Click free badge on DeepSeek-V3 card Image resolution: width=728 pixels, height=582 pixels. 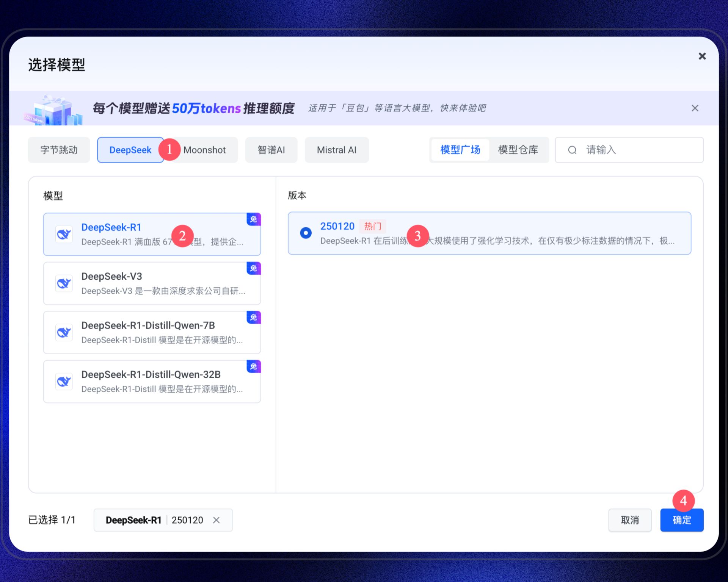click(254, 268)
